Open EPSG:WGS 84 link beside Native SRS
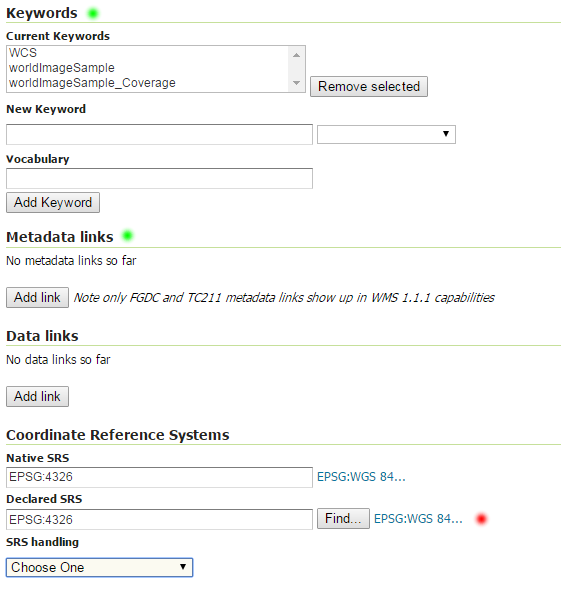 click(361, 477)
